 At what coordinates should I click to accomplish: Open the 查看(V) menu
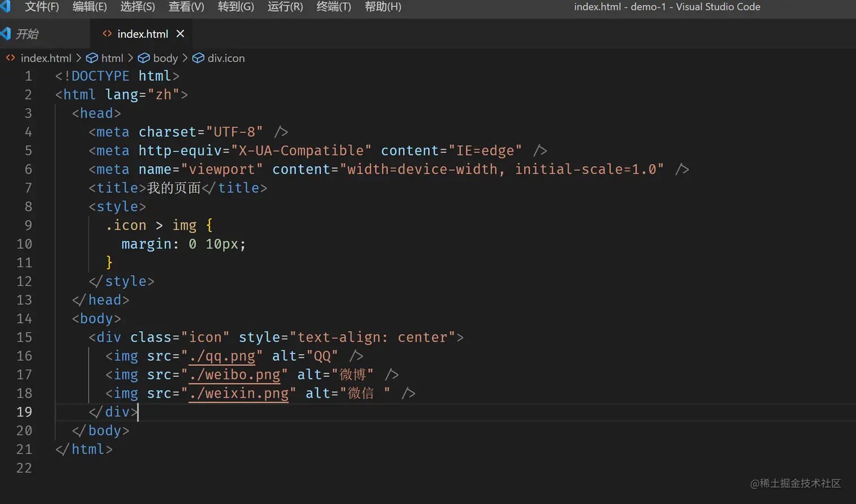[186, 7]
